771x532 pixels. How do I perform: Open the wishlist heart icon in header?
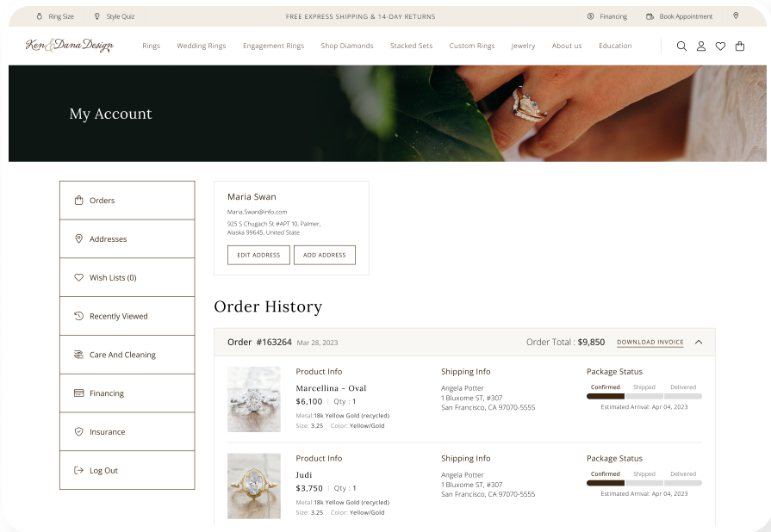[x=720, y=46]
